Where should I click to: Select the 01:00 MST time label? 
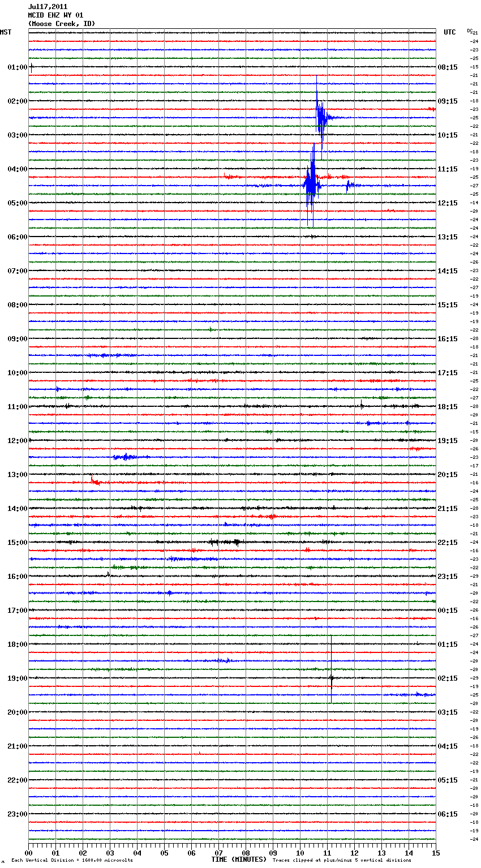[x=18, y=67]
